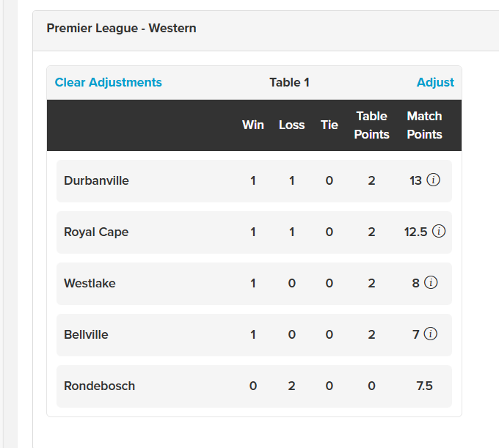499x448 pixels.
Task: Click the Win column header
Action: point(253,125)
